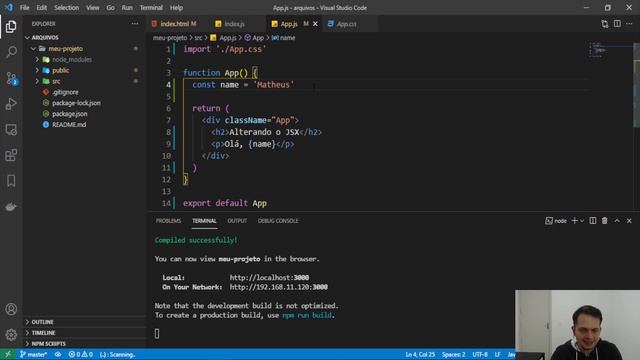The width and height of the screenshot is (640, 360).
Task: Open the Extensions view
Action: (x=11, y=155)
